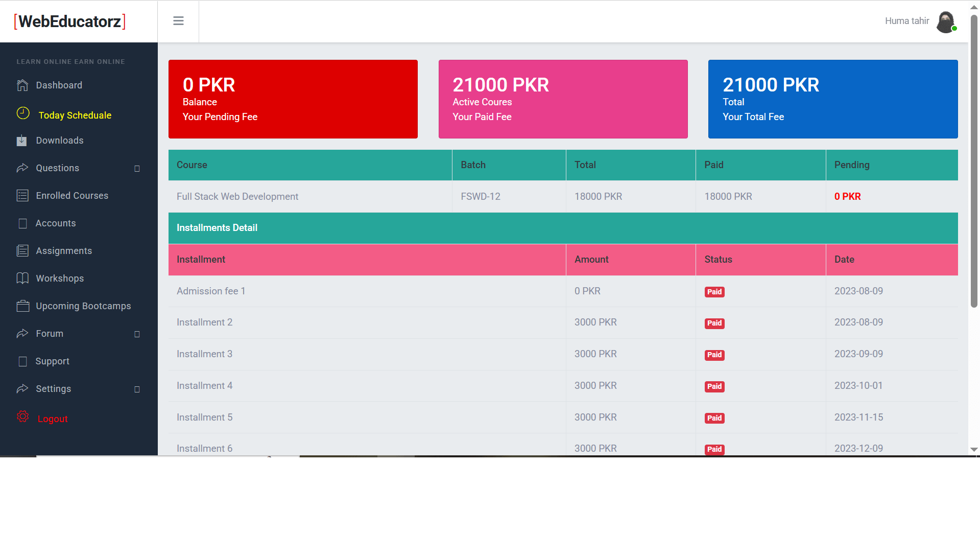Expand the Forum submenu arrow

137,334
